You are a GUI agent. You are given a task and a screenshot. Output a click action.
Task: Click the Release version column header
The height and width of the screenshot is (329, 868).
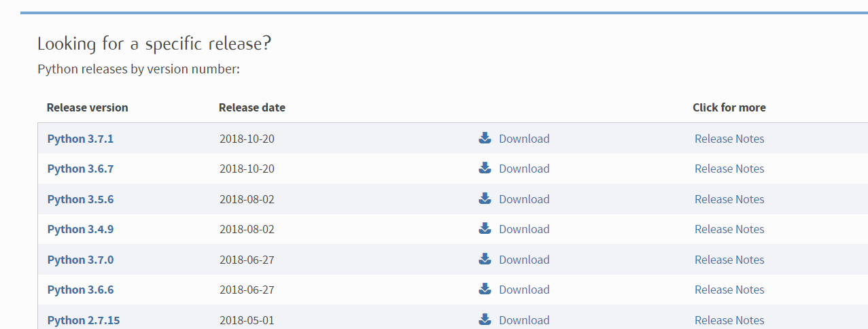point(87,107)
